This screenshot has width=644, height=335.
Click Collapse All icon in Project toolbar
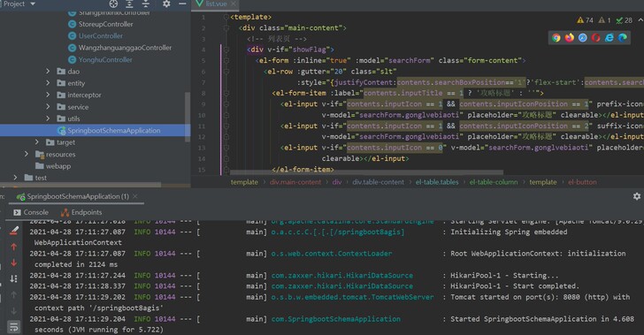[145, 4]
